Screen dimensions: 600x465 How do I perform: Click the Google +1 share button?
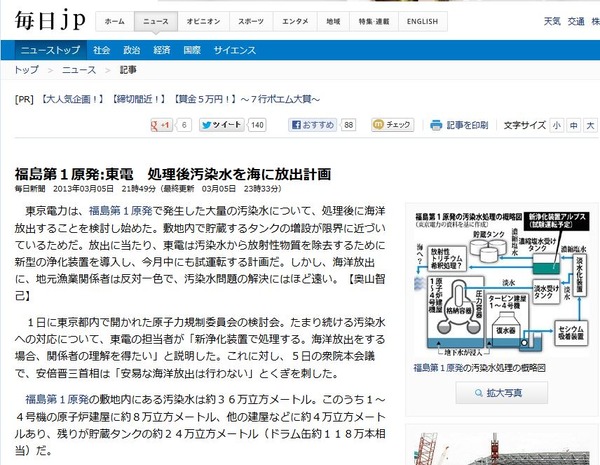tap(161, 125)
